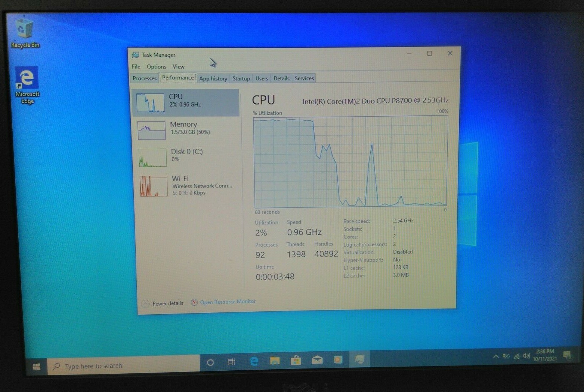Switch to the Services tab

[x=304, y=78]
